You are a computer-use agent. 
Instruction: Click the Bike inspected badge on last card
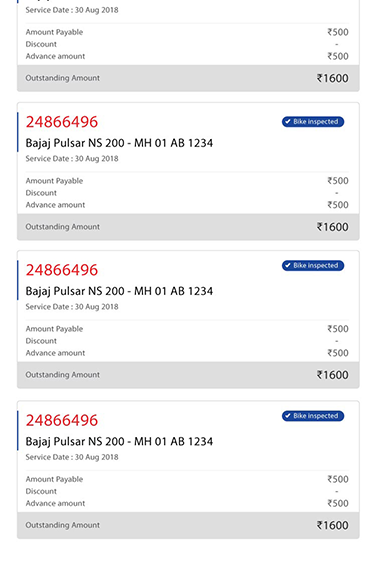pos(313,416)
